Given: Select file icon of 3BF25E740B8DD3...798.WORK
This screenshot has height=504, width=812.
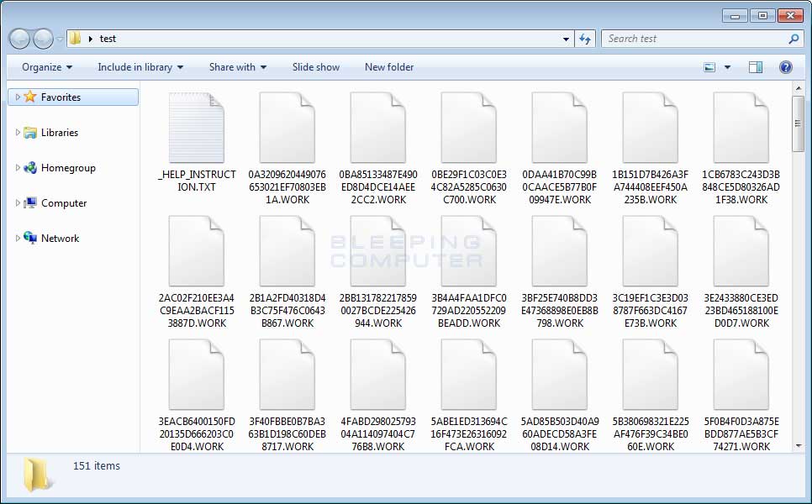Looking at the screenshot, I should tap(560, 251).
